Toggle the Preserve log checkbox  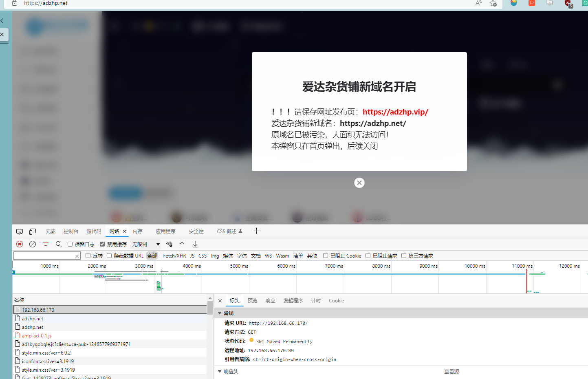[70, 244]
